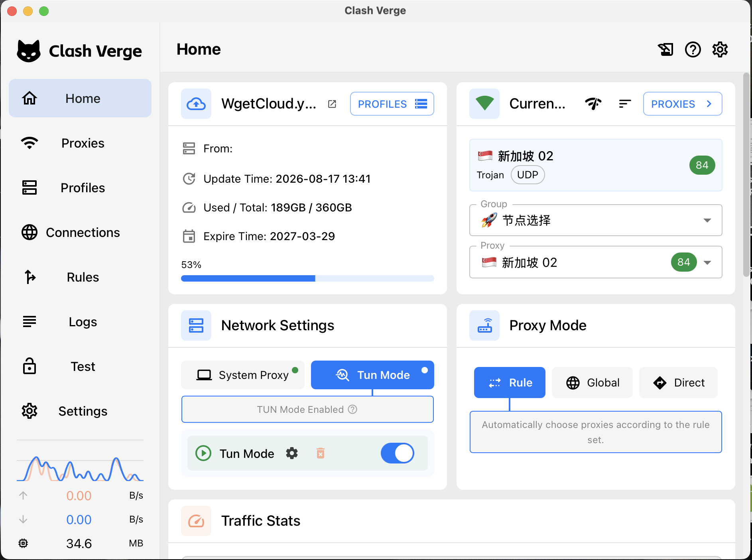Click the Expire Time 2027-03-29 text
Viewport: 752px width, 560px height.
tap(269, 236)
